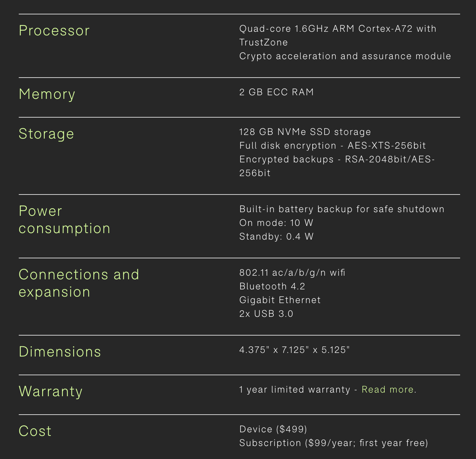Click the 2x USB 3.0 entry
The image size is (476, 459).
[x=266, y=314]
